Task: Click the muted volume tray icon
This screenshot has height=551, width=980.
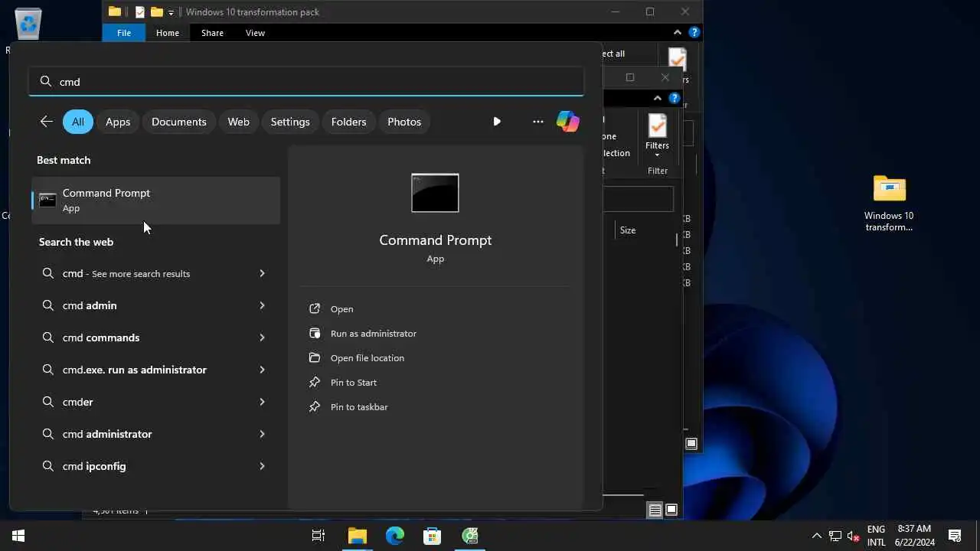Action: pos(854,536)
